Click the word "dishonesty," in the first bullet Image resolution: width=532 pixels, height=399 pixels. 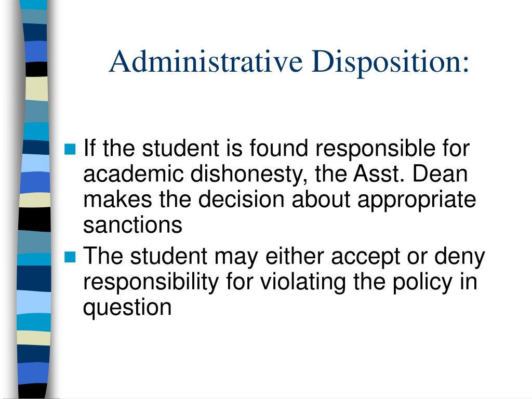pos(249,175)
